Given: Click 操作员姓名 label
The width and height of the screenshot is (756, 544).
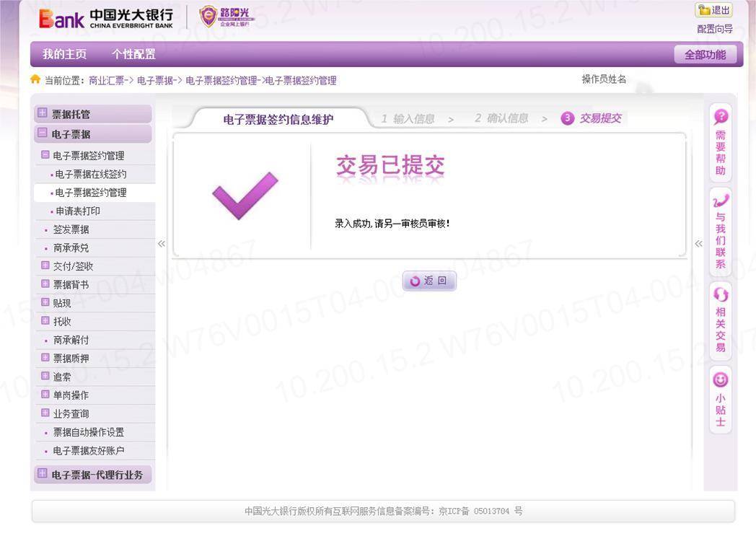Looking at the screenshot, I should tap(604, 79).
